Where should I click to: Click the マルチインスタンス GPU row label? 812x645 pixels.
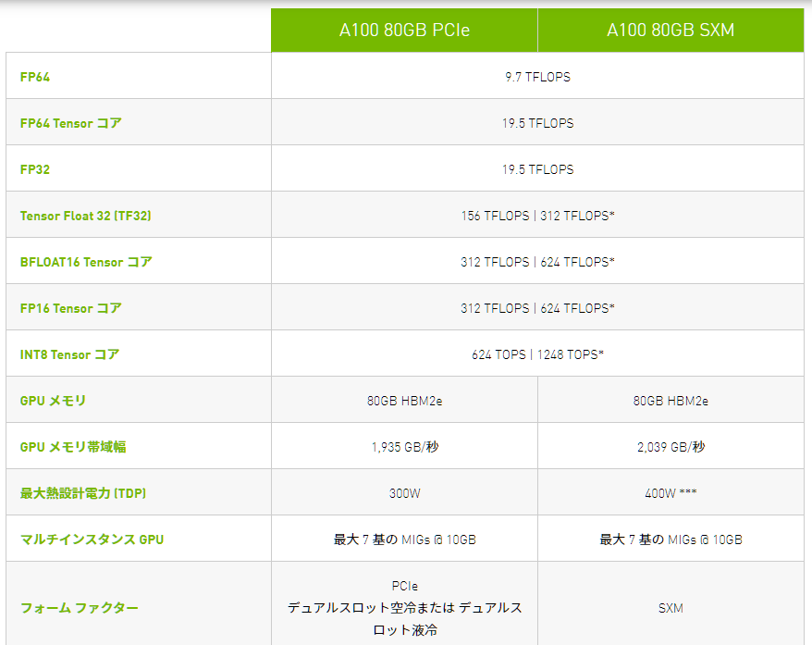tap(92, 540)
